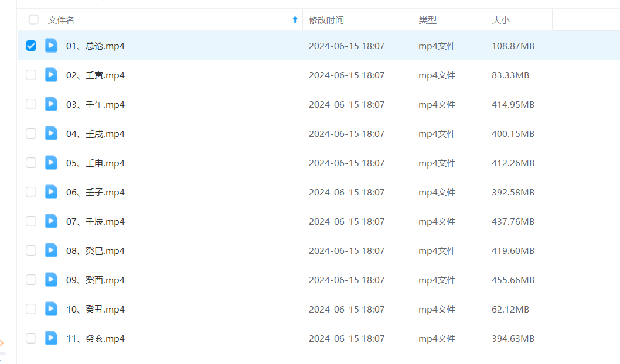
Task: Click the video file icon for 03、壬午.mp4
Action: coord(52,104)
